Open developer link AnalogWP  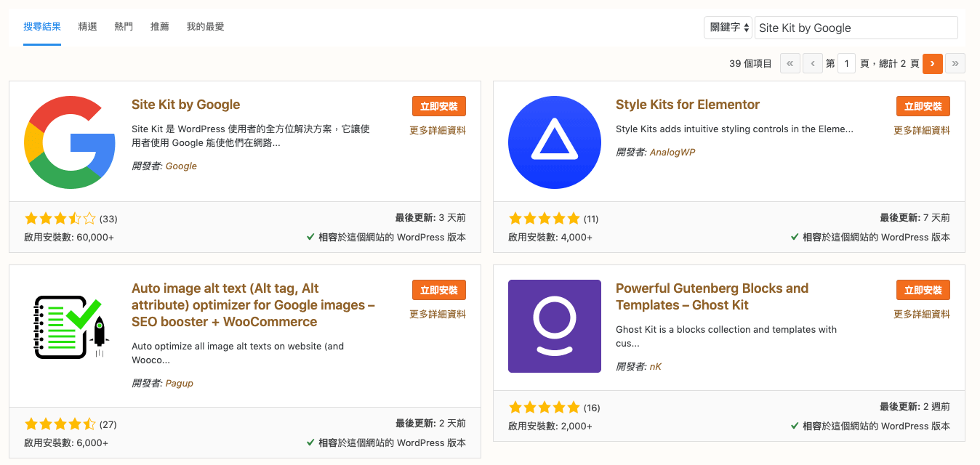pyautogui.click(x=672, y=152)
